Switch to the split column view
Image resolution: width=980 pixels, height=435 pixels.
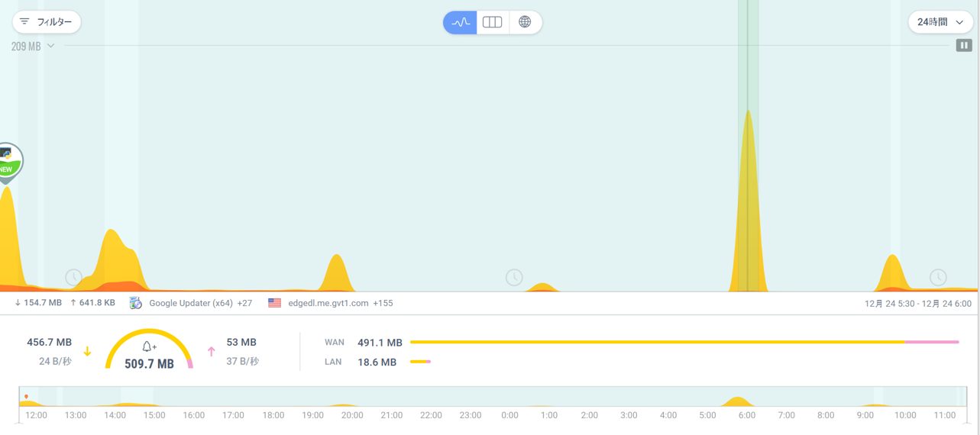[493, 22]
